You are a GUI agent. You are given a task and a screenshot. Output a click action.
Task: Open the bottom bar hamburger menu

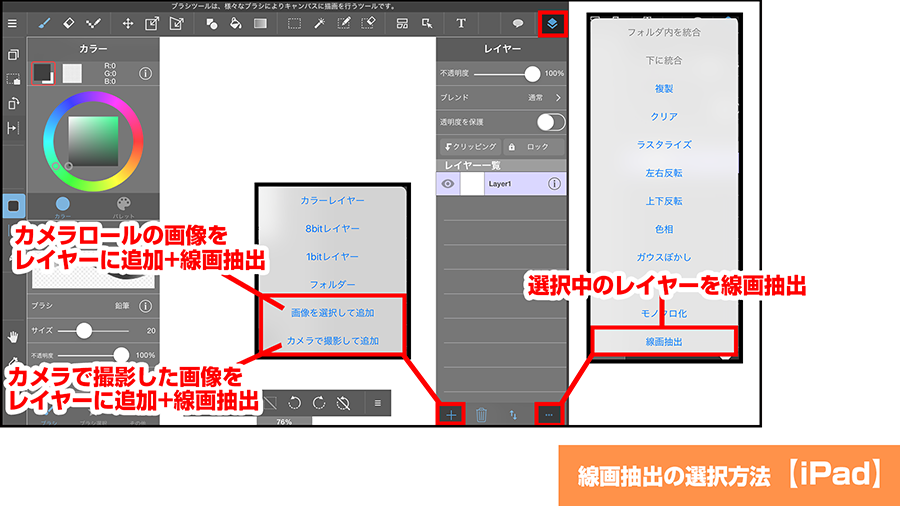tap(378, 403)
